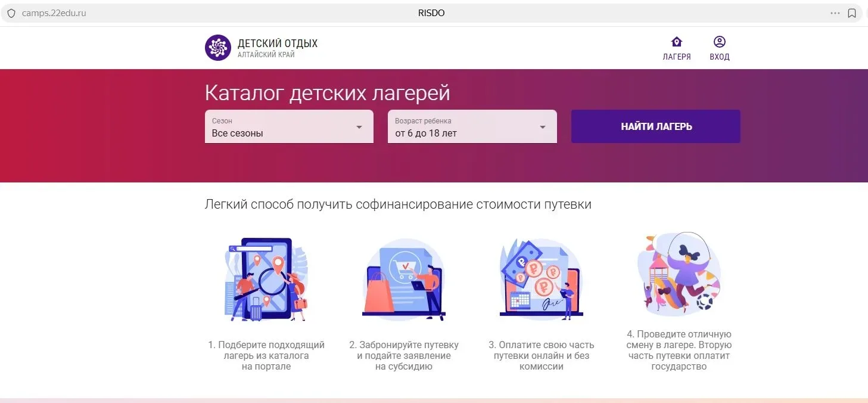Screen dimensions: 868x403
Task: Click the heading 'Каталог детских лагерей'
Action: point(328,93)
